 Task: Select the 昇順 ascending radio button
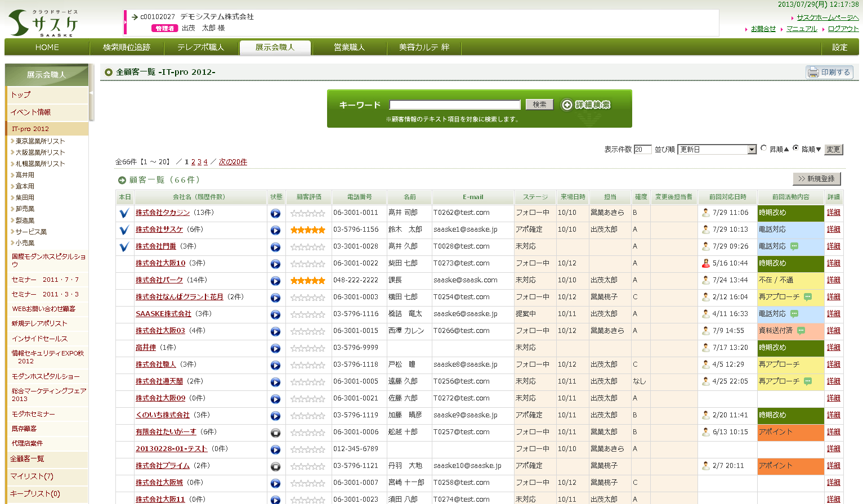click(764, 148)
